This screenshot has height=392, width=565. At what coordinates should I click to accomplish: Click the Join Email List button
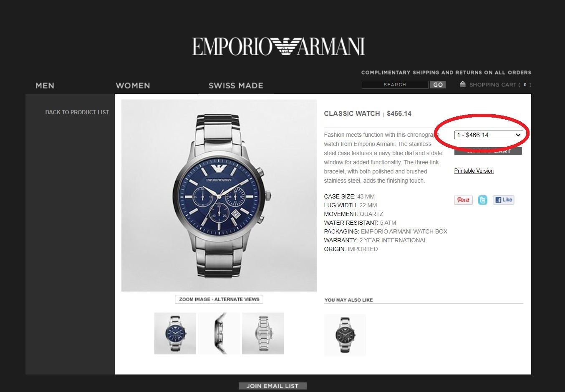coord(272,386)
